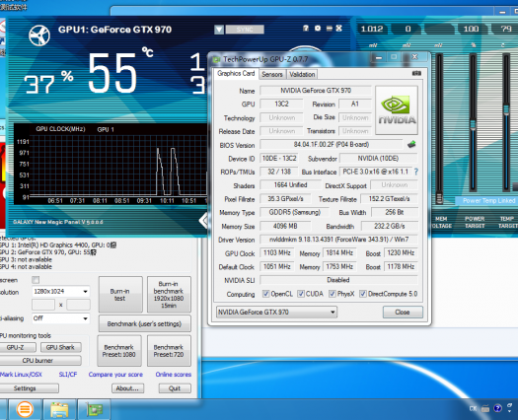The width and height of the screenshot is (518, 420).
Task: Take GPU-Z screenshot via camera icon
Action: pyautogui.click(x=416, y=73)
